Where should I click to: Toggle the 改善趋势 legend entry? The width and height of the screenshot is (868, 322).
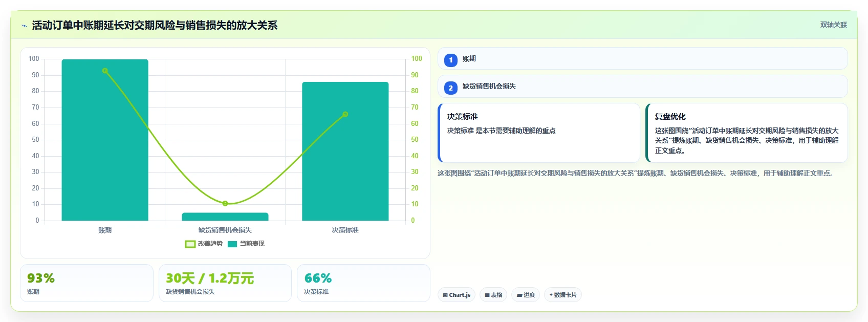[x=204, y=244]
